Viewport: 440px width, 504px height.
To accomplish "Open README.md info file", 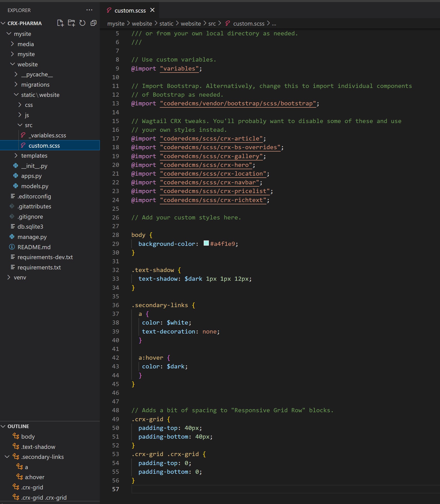I will coord(34,247).
